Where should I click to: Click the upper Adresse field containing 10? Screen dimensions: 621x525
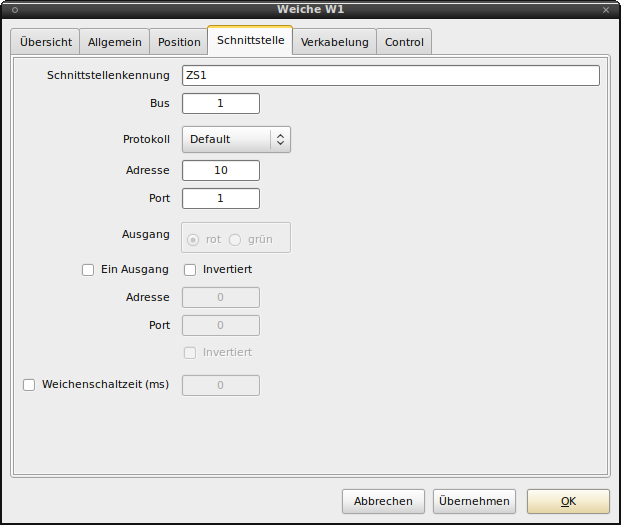pyautogui.click(x=220, y=170)
